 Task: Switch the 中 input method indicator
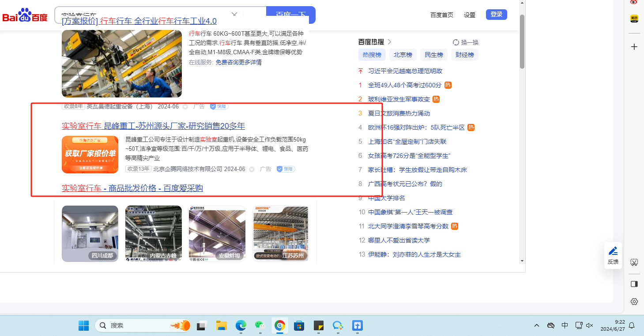click(565, 325)
